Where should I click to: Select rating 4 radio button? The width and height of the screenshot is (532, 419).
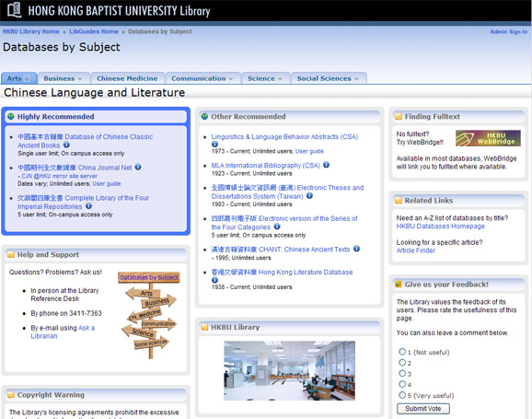[x=402, y=384]
